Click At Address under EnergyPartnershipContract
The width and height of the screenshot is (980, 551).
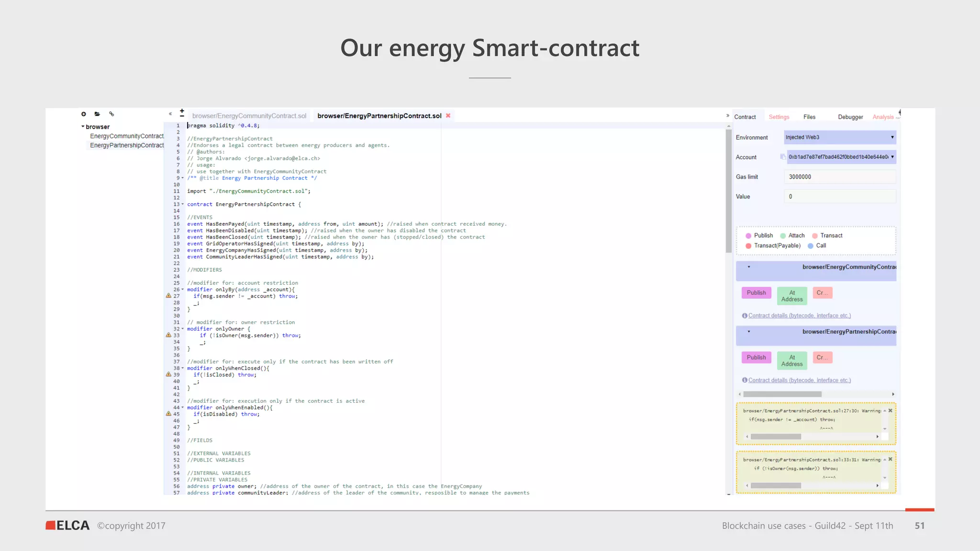792,361
